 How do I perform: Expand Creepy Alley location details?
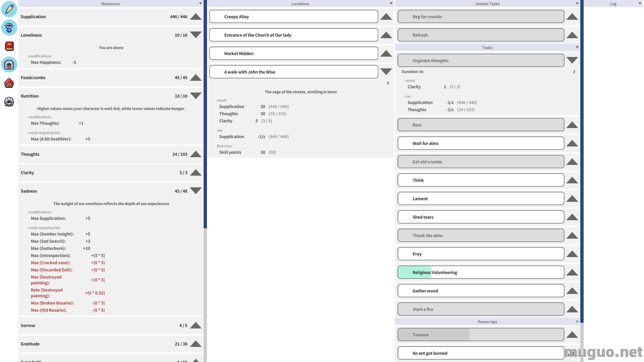(386, 17)
